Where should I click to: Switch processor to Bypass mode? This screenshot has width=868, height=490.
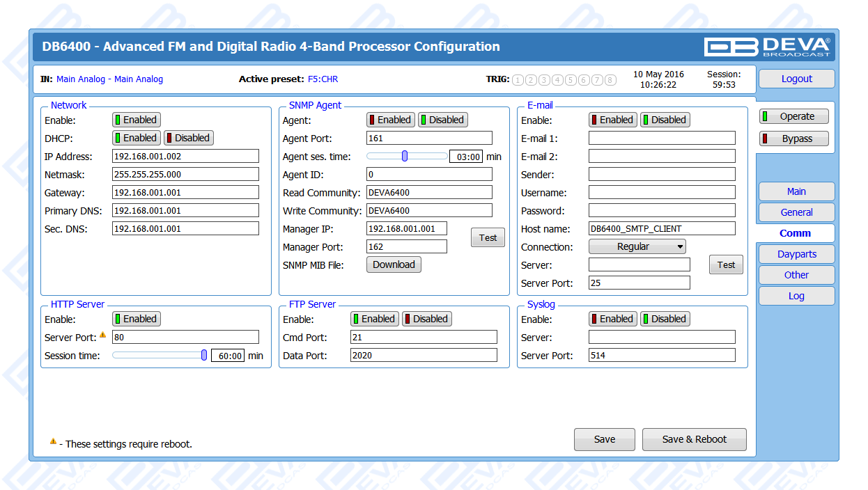point(793,139)
